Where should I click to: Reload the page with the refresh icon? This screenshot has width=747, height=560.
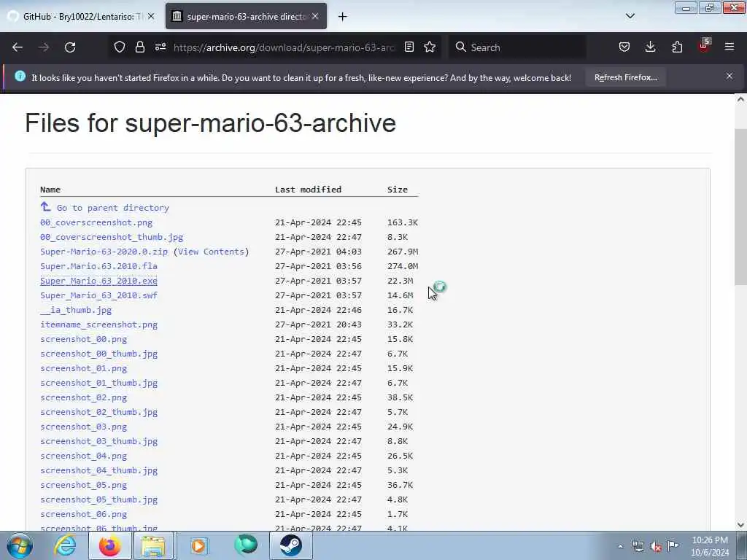click(x=70, y=47)
